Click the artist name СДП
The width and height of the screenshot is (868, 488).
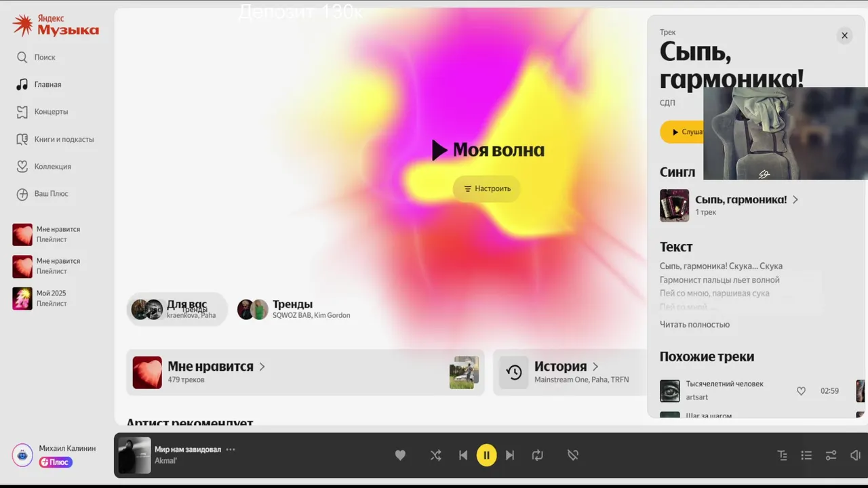click(667, 103)
